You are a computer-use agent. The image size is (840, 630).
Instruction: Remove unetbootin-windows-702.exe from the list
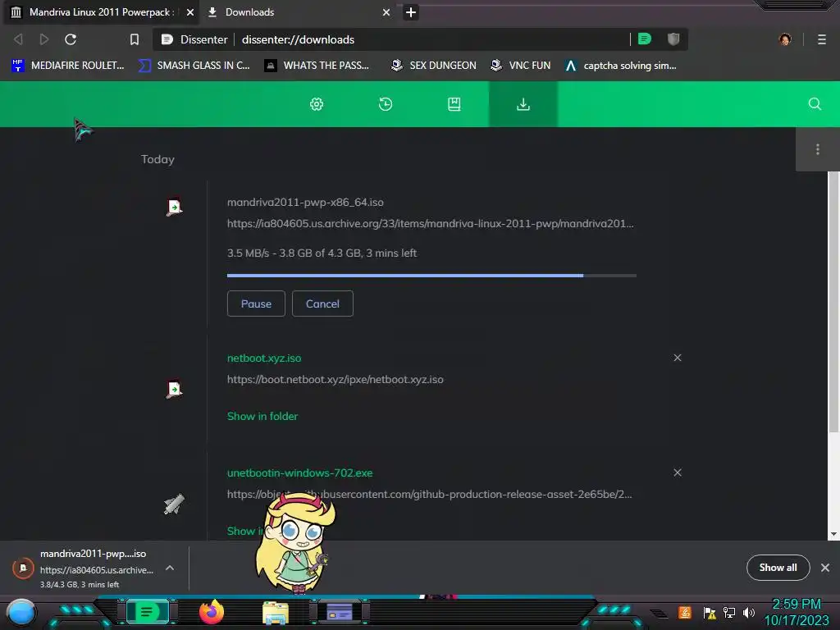(678, 472)
